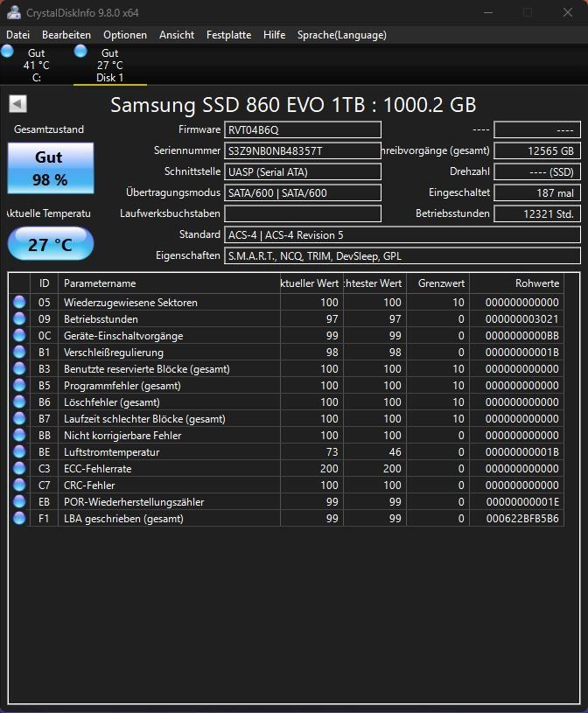Click the Gut 98 % health status button
Viewport: 588px width, 713px height.
click(x=51, y=168)
